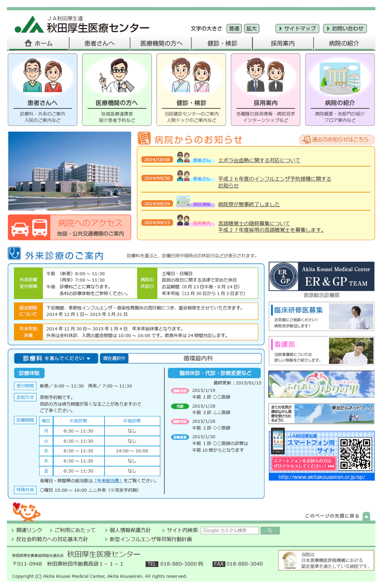Click the 最終更新：2015/01/15 text
382x588 pixels.
(237, 382)
